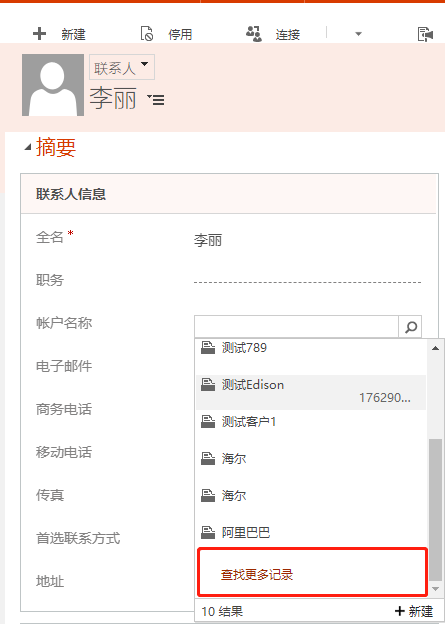Click the 连接 connect people icon
This screenshot has height=624, width=445.
click(254, 34)
